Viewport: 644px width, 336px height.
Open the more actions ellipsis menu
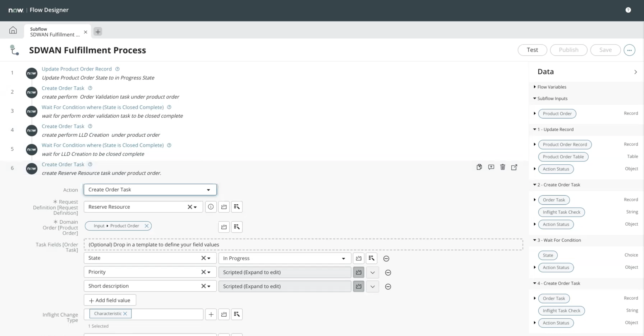629,50
